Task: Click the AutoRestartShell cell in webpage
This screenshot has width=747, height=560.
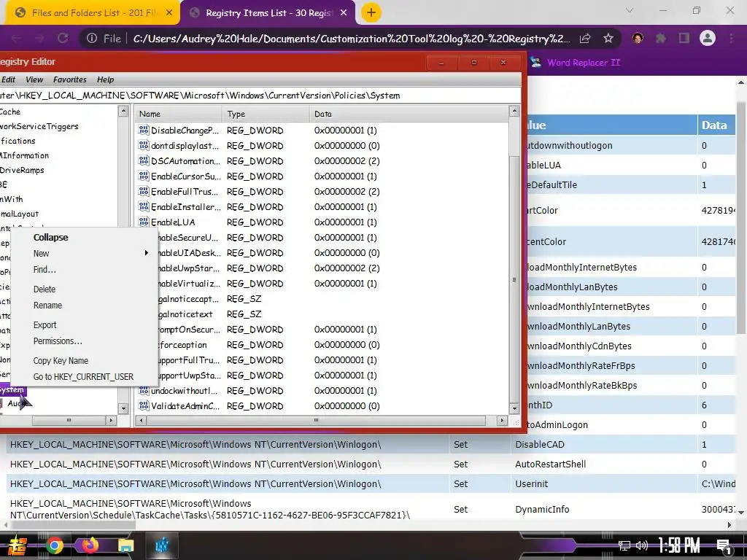Action: pyautogui.click(x=605, y=464)
